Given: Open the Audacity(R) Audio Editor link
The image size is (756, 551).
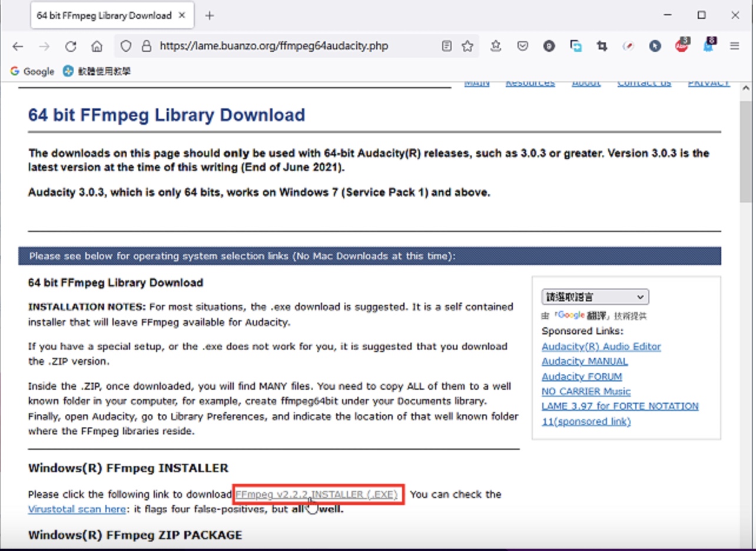Looking at the screenshot, I should (x=601, y=347).
